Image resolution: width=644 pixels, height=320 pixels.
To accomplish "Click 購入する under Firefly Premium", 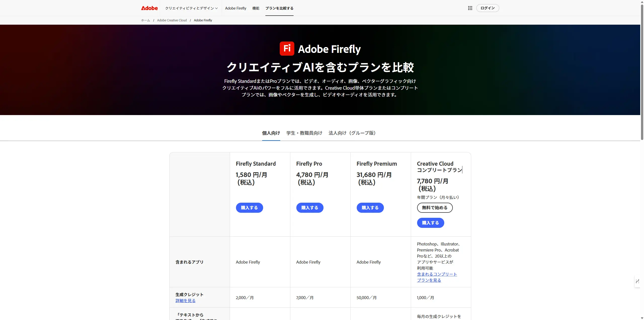I will pos(370,208).
